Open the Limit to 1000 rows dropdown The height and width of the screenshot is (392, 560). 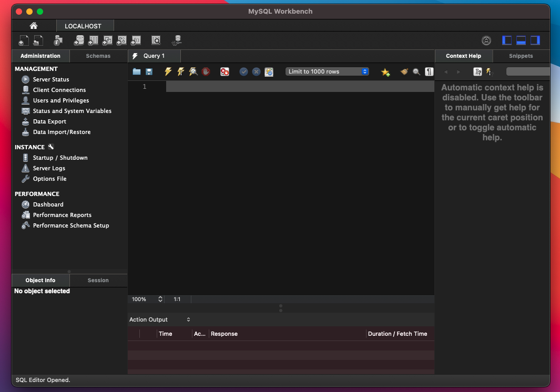click(327, 72)
